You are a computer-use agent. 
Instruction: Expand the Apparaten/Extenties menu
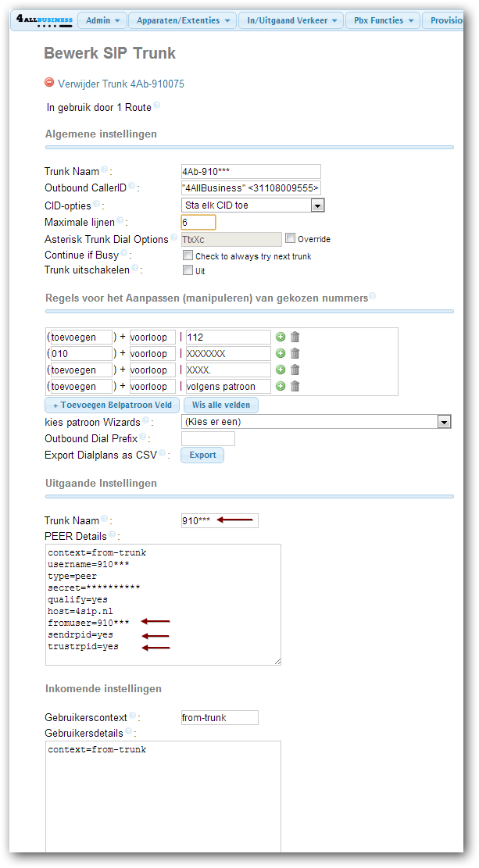[x=182, y=20]
